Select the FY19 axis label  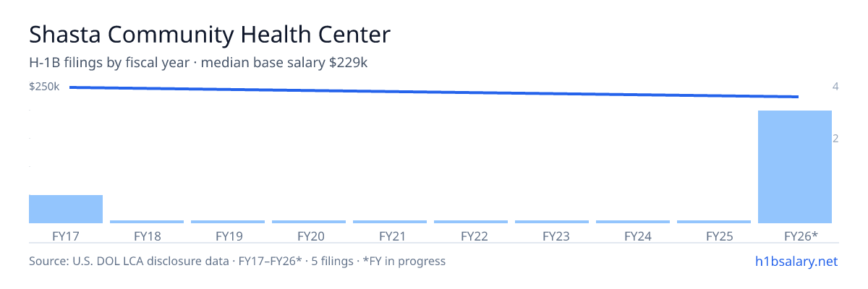click(x=228, y=236)
